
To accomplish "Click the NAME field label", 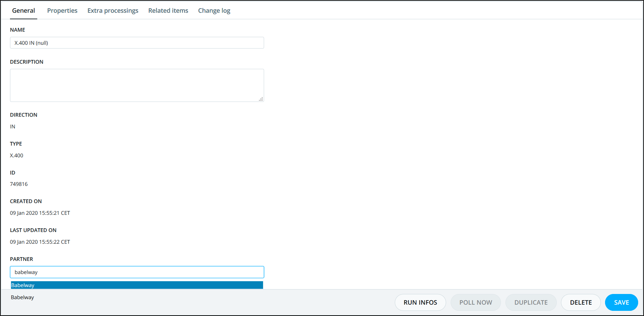I will tap(18, 30).
